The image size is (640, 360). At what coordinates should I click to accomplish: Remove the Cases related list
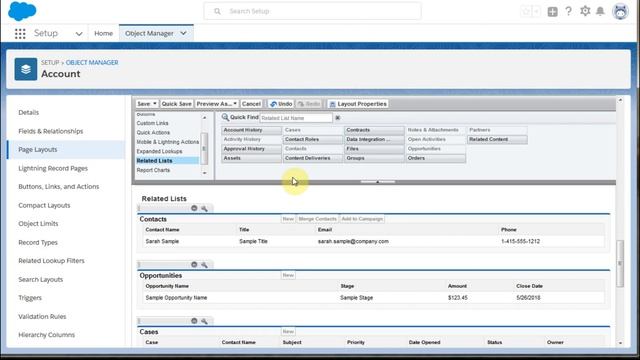[x=194, y=321]
